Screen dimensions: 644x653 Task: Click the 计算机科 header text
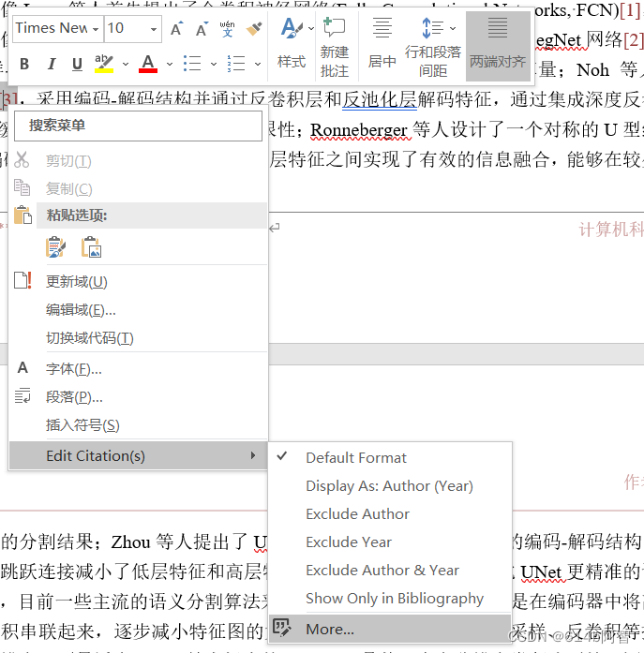pos(611,230)
